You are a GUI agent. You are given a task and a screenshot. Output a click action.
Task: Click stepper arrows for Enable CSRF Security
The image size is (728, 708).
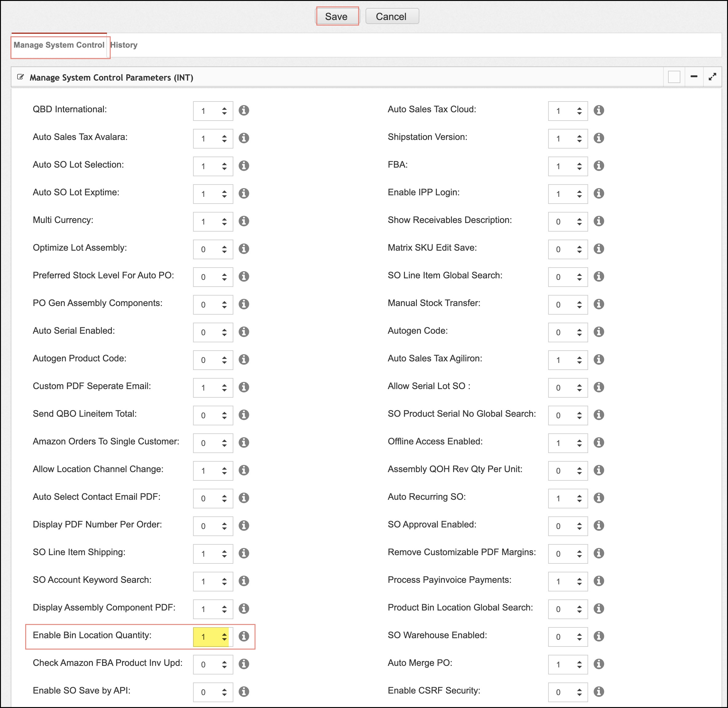pos(579,692)
